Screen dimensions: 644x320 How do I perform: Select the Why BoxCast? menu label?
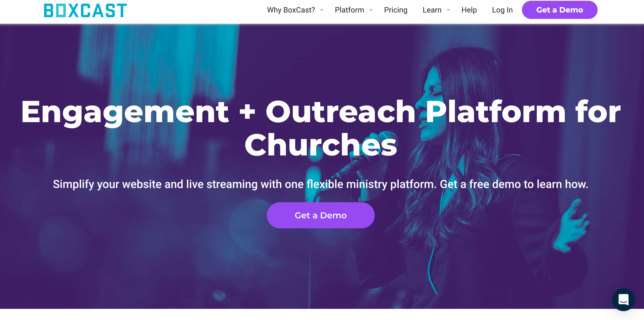click(x=291, y=10)
